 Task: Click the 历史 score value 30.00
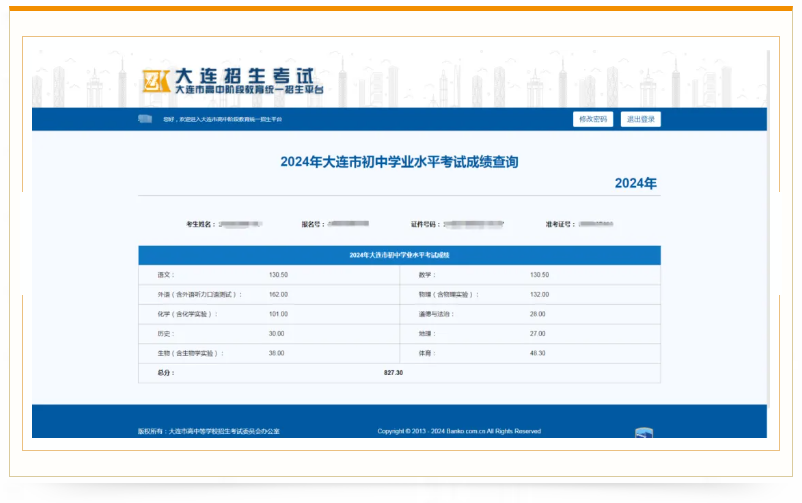click(276, 333)
